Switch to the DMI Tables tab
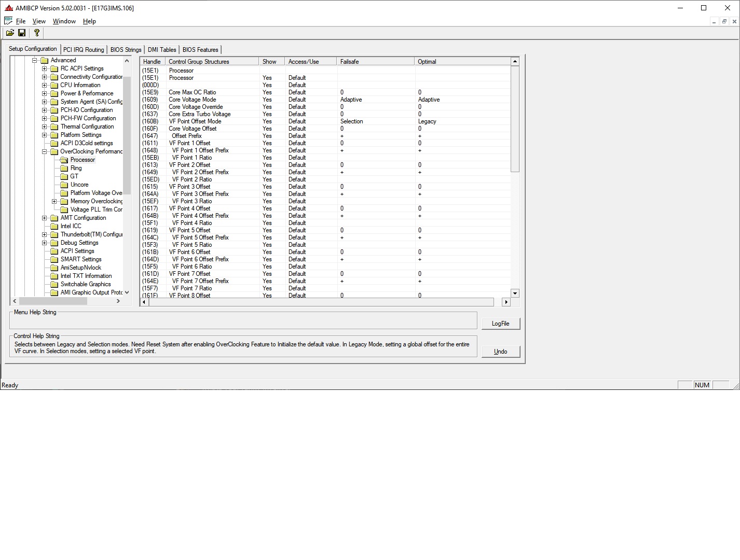Viewport: 740px width, 560px height. tap(162, 50)
